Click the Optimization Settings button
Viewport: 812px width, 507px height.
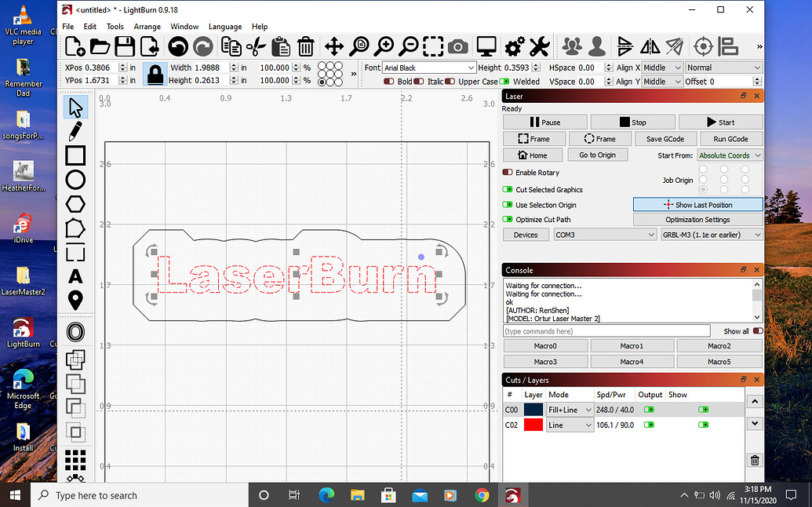(697, 220)
